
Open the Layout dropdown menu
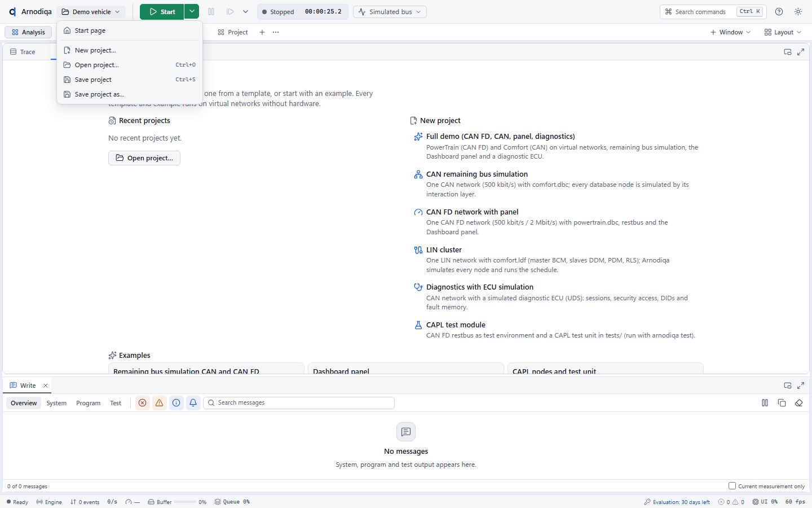pyautogui.click(x=783, y=32)
